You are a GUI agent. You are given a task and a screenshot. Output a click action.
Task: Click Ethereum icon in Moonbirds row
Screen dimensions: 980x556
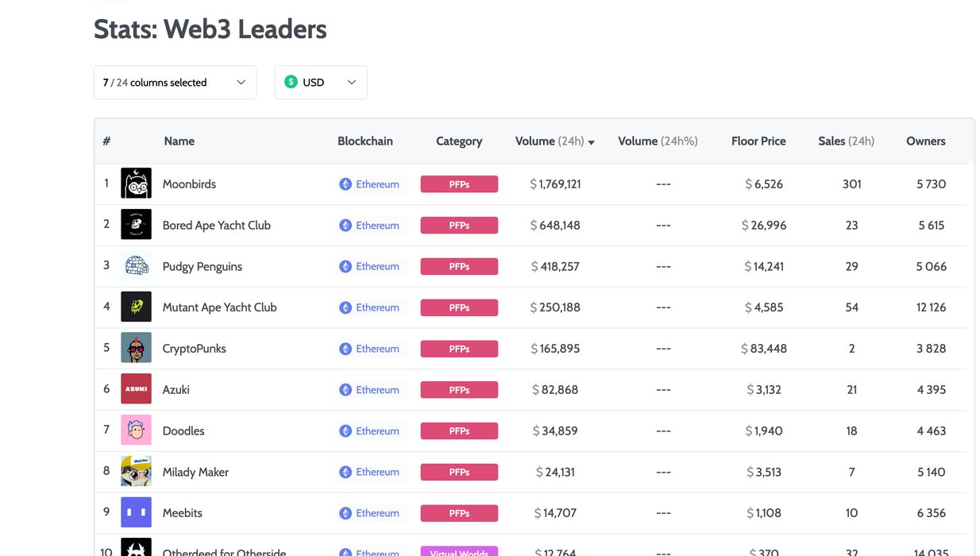tap(345, 184)
